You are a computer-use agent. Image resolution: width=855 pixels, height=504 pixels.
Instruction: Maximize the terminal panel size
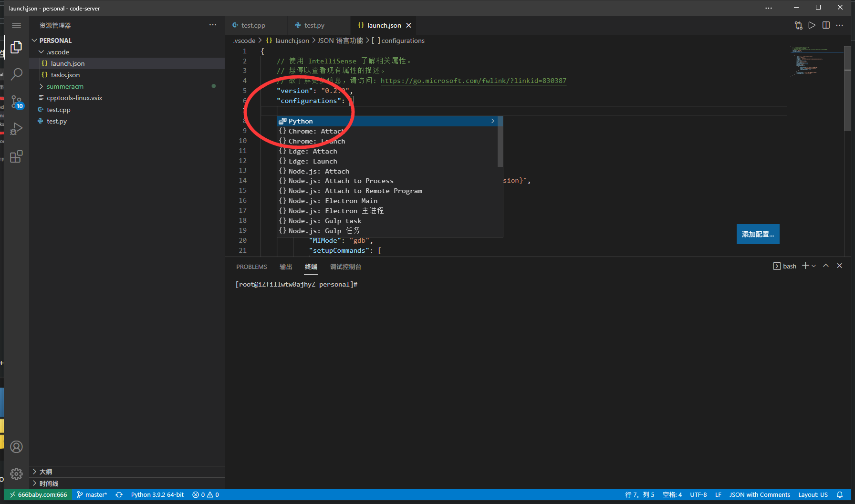coord(826,266)
